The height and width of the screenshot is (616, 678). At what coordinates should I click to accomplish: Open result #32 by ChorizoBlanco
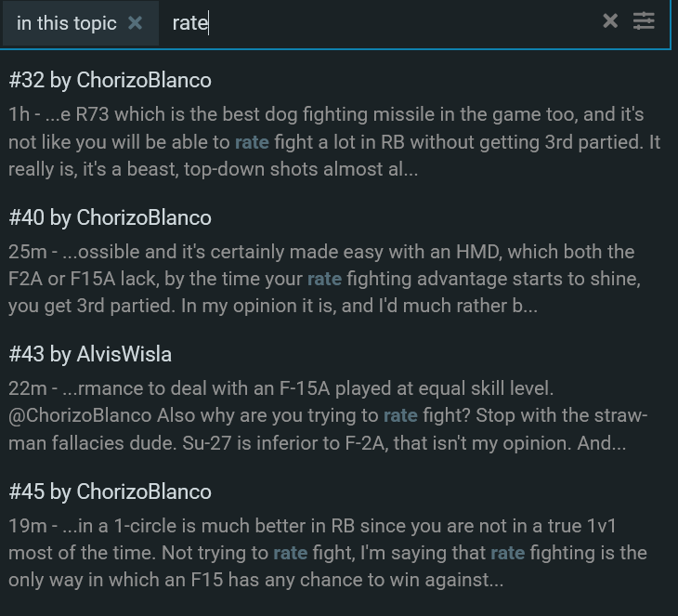[x=110, y=81]
